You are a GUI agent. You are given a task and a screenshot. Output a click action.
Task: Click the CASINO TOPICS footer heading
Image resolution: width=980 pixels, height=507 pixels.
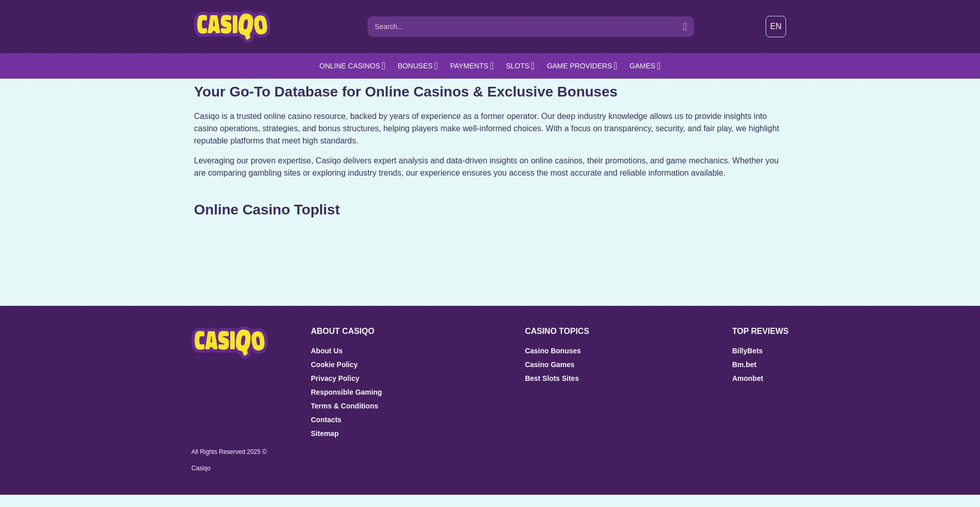click(557, 331)
